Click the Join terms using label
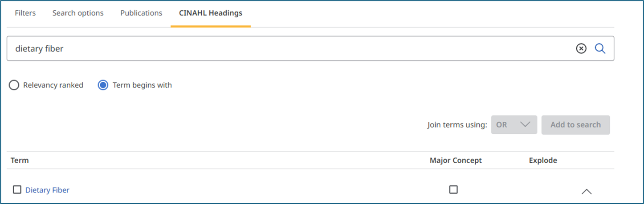644x204 pixels. pos(457,125)
